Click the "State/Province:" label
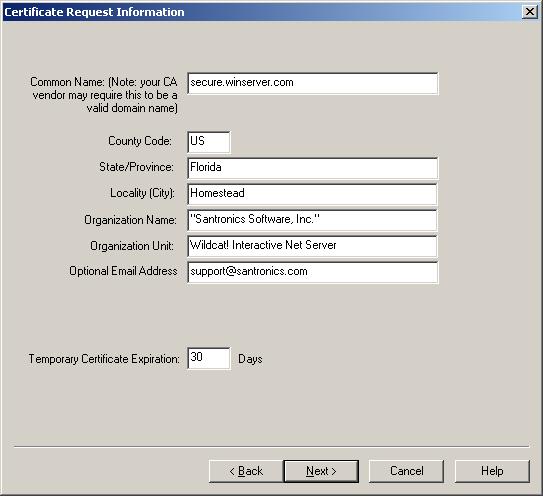 (x=136, y=167)
